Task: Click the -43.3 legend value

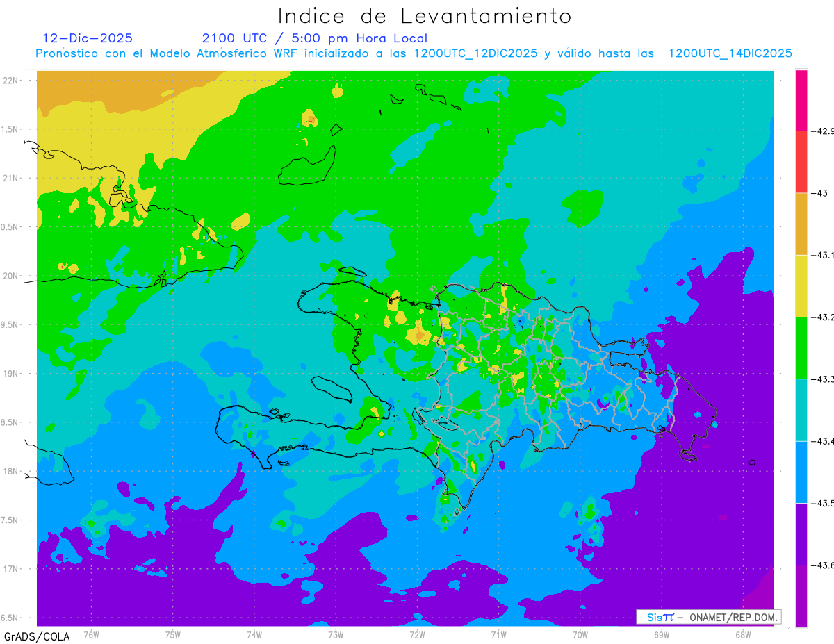Action: (823, 379)
